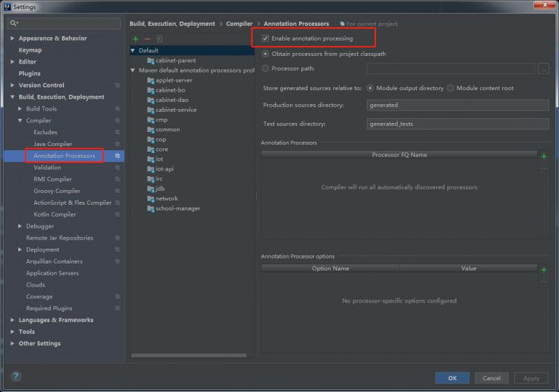The image size is (559, 392).
Task: Click the Cancel button
Action: click(492, 378)
